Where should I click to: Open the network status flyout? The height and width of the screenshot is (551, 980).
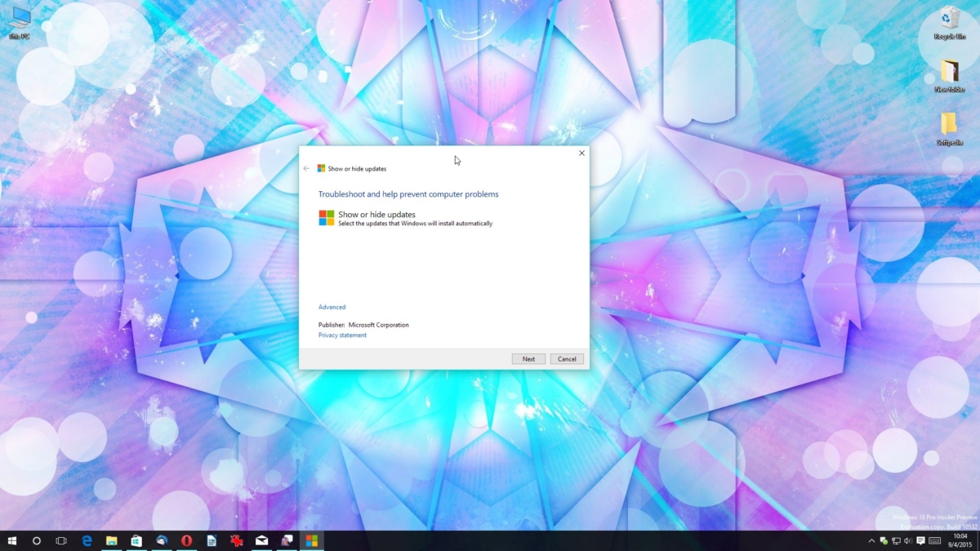[896, 540]
